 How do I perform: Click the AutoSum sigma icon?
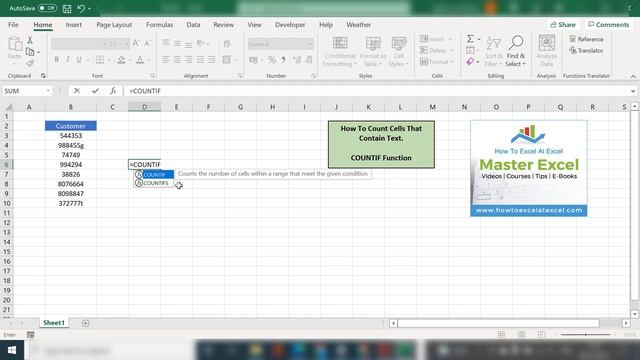click(x=470, y=39)
